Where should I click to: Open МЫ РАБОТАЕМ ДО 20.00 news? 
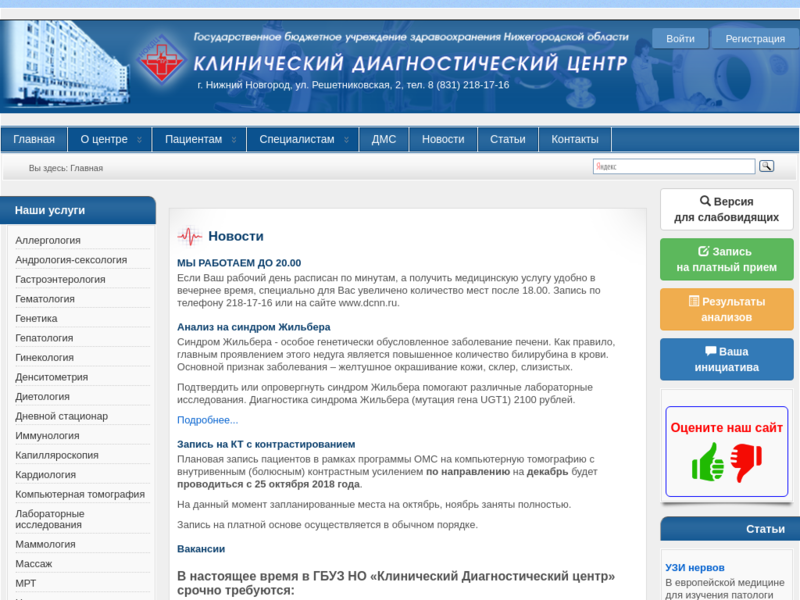click(239, 263)
